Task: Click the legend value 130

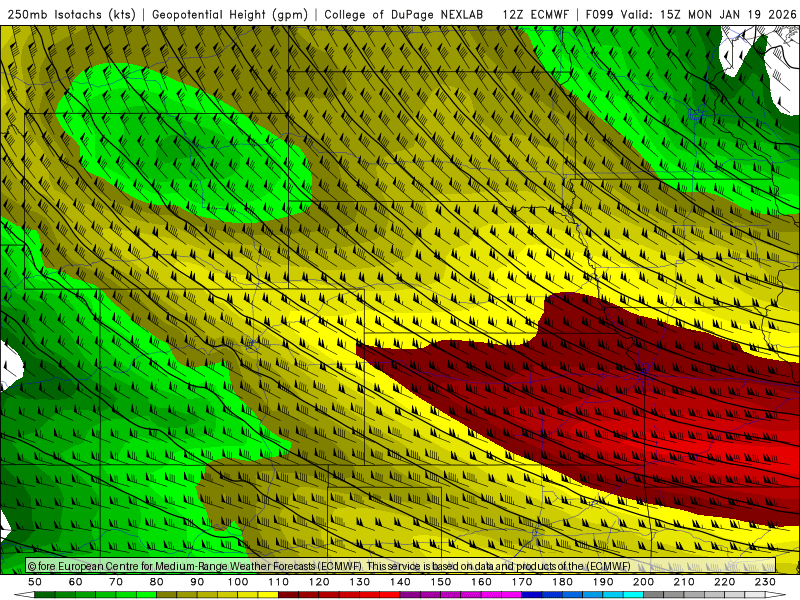Action: pyautogui.click(x=359, y=582)
